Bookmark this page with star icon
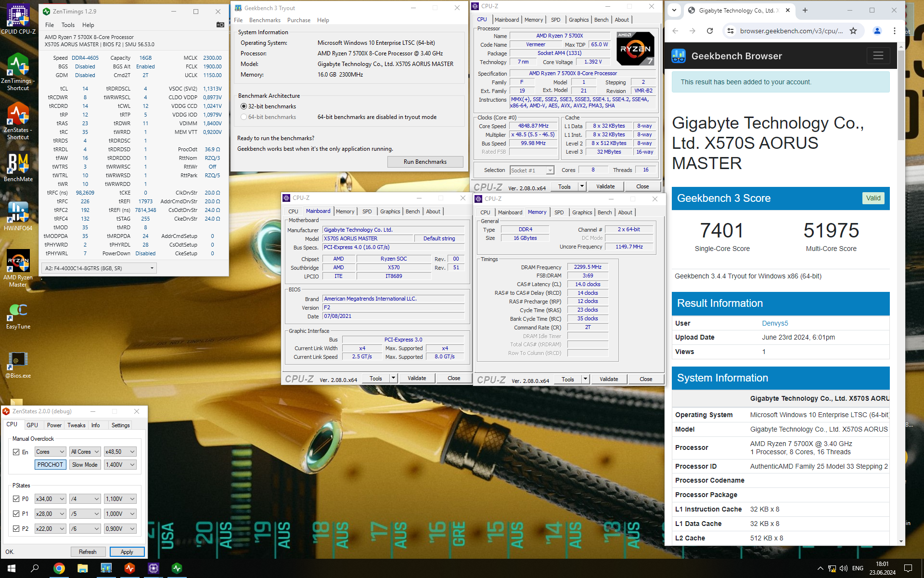 point(853,31)
